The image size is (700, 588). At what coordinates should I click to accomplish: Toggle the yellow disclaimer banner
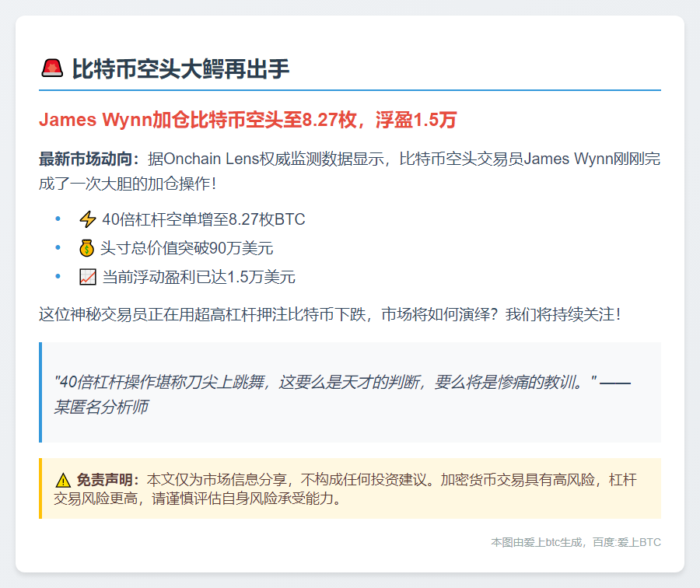[350, 488]
